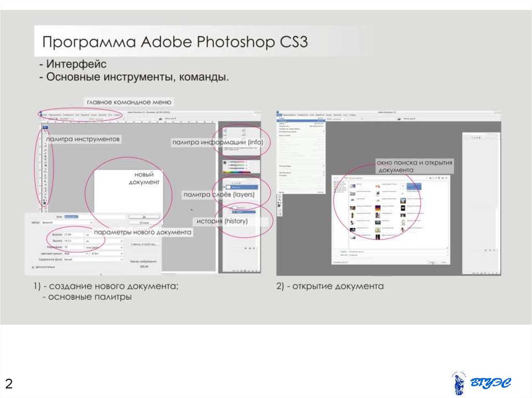This screenshot has width=532, height=398.
Task: Click Отмена button in new document dialog
Action: pos(144,223)
